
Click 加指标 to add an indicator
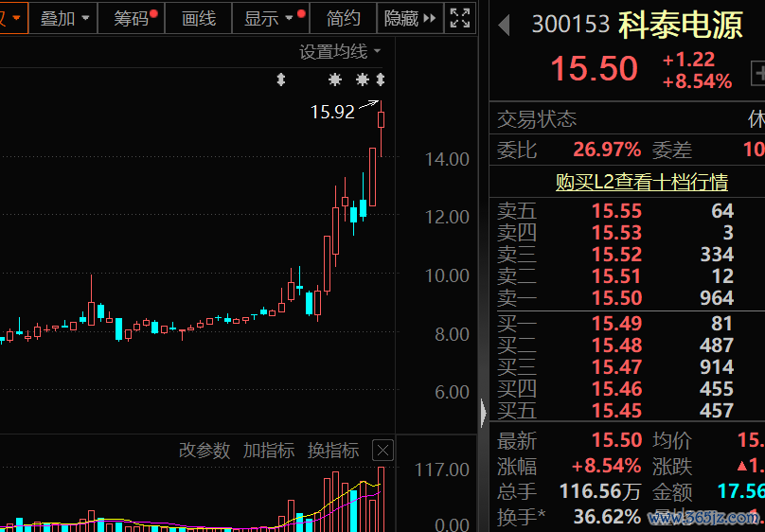[269, 450]
